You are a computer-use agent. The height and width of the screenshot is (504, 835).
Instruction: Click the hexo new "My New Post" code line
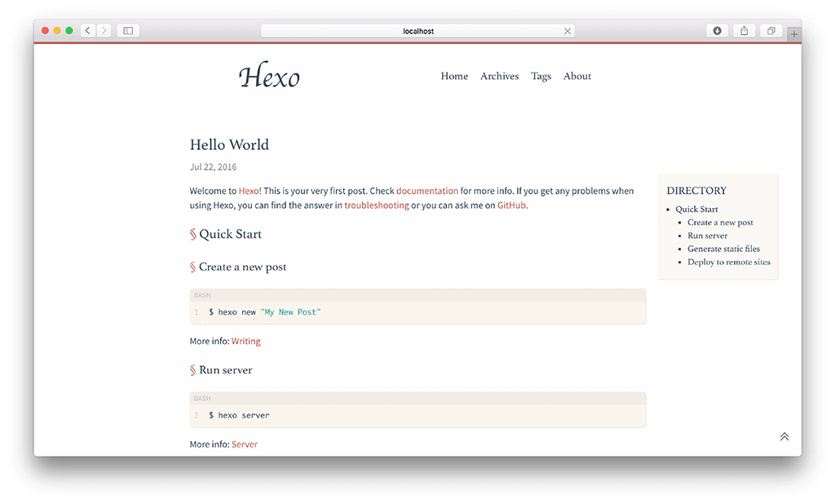tap(265, 312)
